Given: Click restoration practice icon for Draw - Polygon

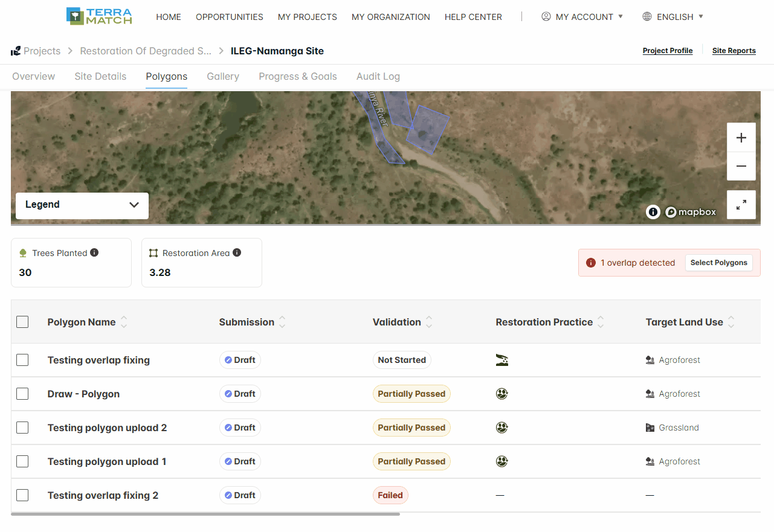Looking at the screenshot, I should click(x=501, y=394).
